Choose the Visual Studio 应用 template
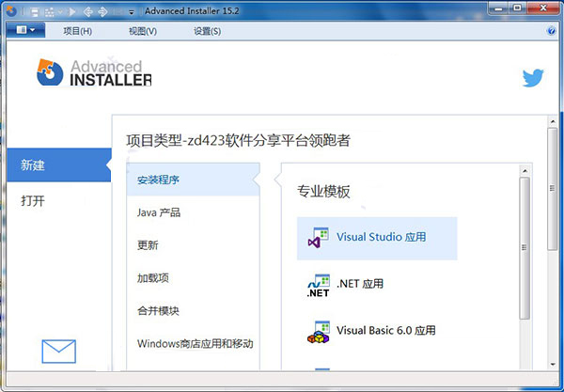 pos(377,238)
